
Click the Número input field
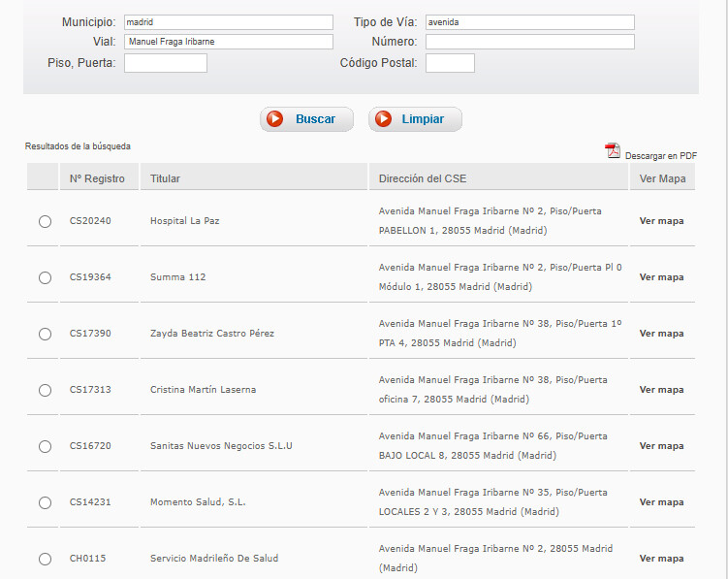[529, 42]
